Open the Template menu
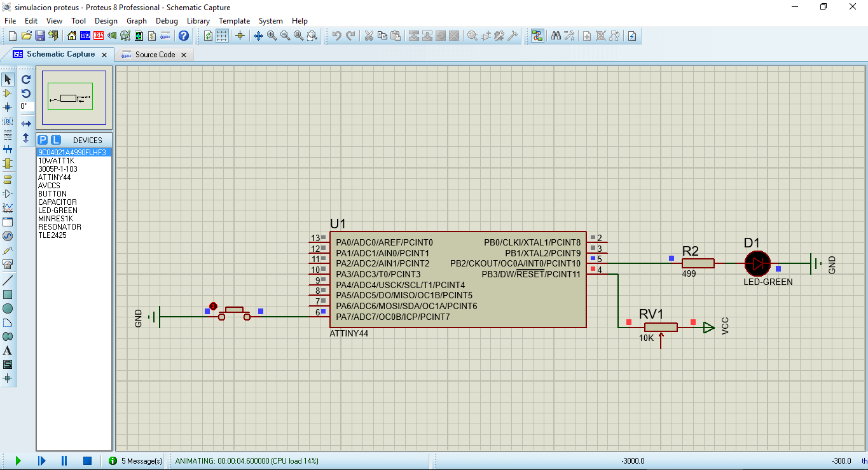 235,21
